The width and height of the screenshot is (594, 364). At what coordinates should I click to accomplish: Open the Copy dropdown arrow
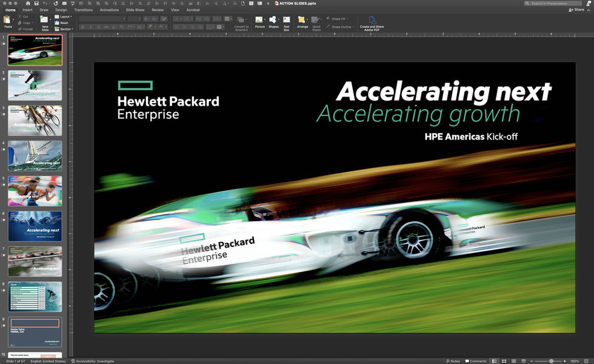pos(33,22)
